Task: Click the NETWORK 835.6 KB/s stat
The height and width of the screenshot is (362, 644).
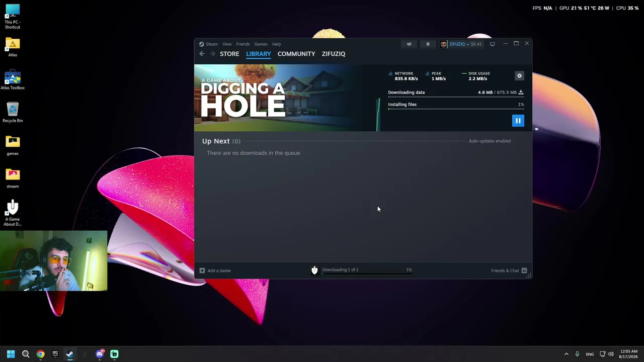Action: coord(403,76)
